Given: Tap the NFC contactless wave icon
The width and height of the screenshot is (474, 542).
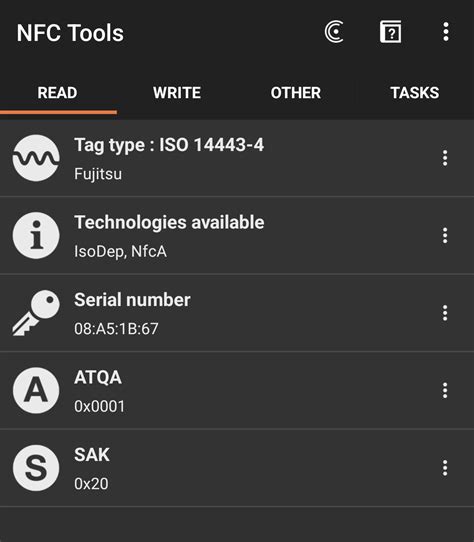Looking at the screenshot, I should click(x=334, y=32).
